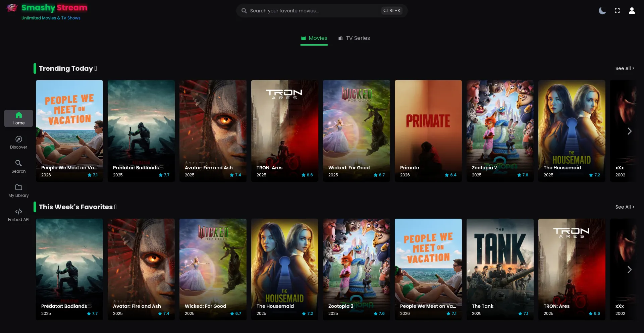Open The Housemaid in This Week's Favorites

click(285, 269)
